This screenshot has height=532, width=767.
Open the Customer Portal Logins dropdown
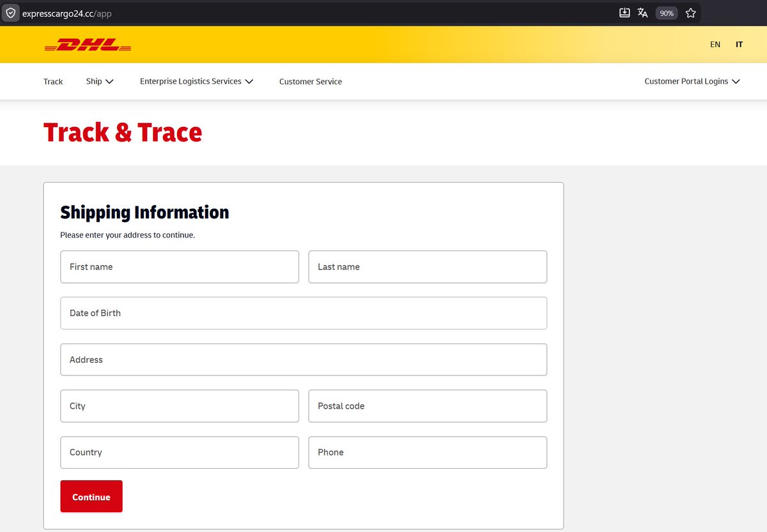[x=692, y=81]
